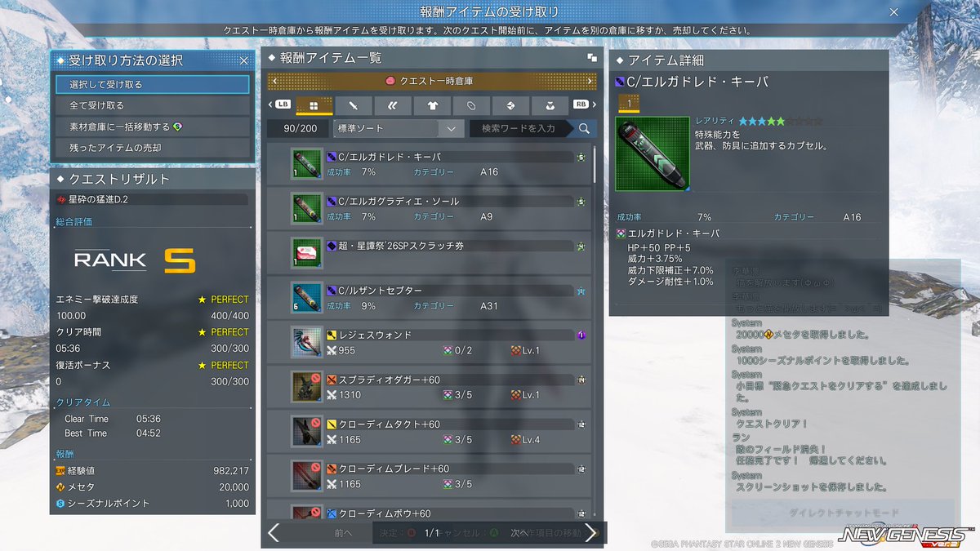Click the レジェスウォンド rarity badge on right
The height and width of the screenshot is (551, 980).
pos(581,335)
